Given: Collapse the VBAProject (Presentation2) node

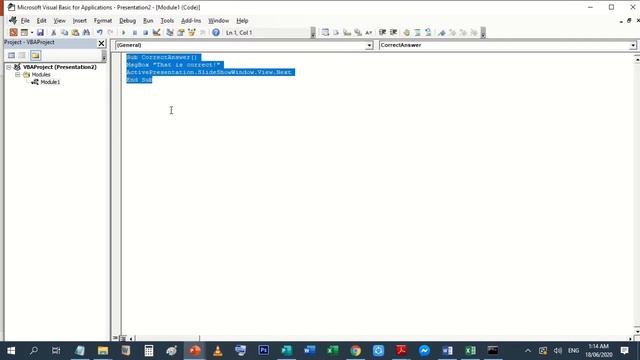Looking at the screenshot, I should [9, 67].
